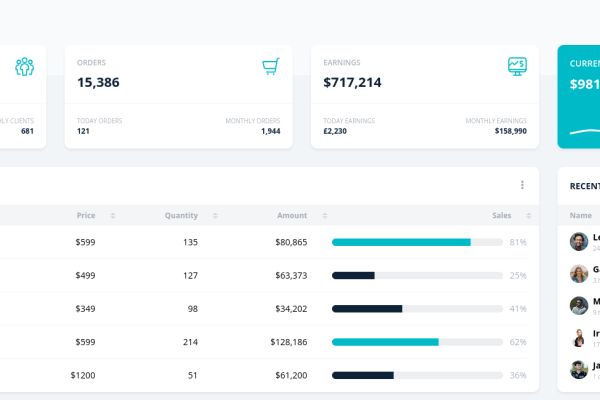Screen dimensions: 600x400
Task: Click the 81% sales progress bar
Action: point(417,242)
